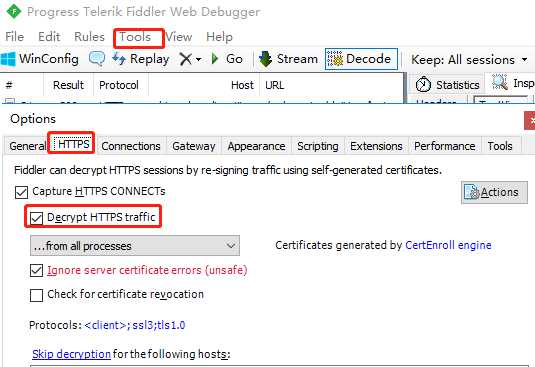The width and height of the screenshot is (535, 367).
Task: Open the Rules menu
Action: [89, 36]
